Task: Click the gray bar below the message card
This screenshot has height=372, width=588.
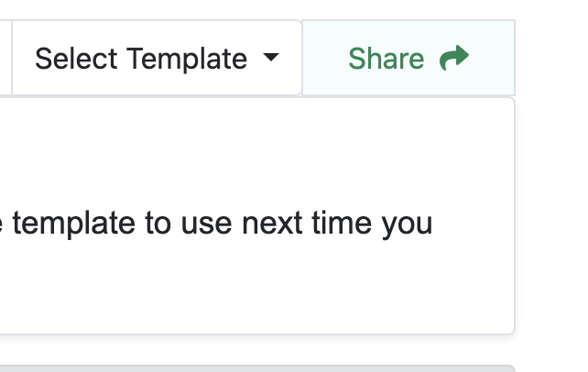Action: point(256,368)
